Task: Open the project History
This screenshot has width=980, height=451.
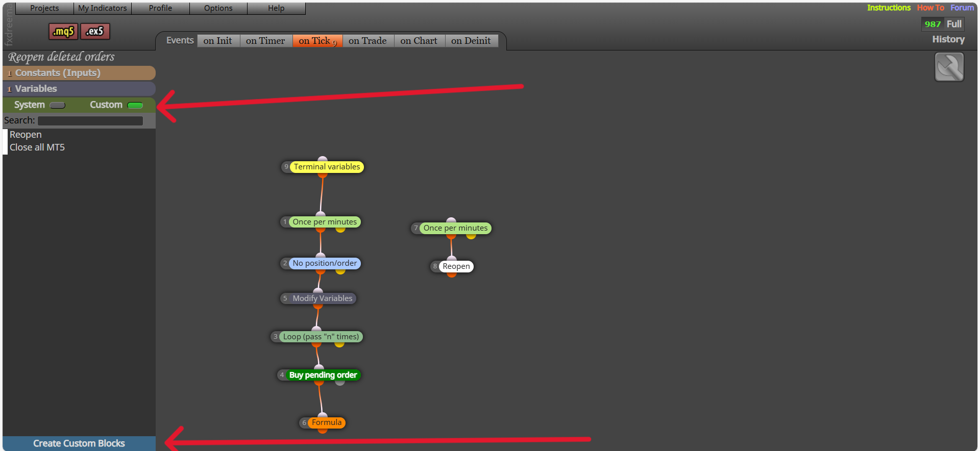Action: (x=948, y=39)
